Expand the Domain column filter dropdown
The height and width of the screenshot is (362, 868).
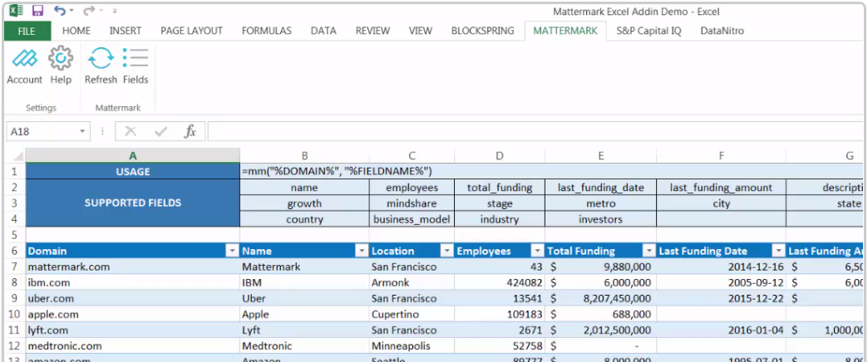click(x=232, y=251)
